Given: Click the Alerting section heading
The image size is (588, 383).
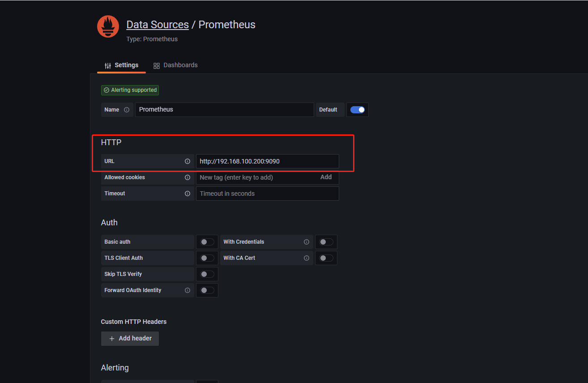Looking at the screenshot, I should (x=115, y=368).
